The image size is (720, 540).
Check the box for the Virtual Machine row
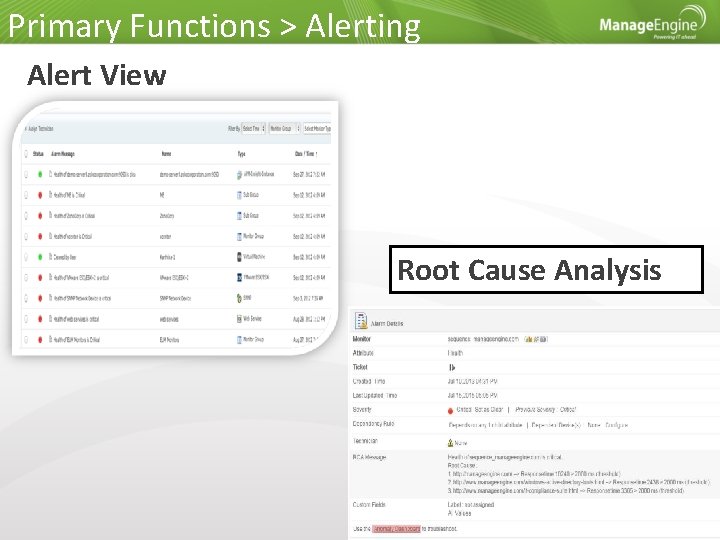[x=26, y=257]
